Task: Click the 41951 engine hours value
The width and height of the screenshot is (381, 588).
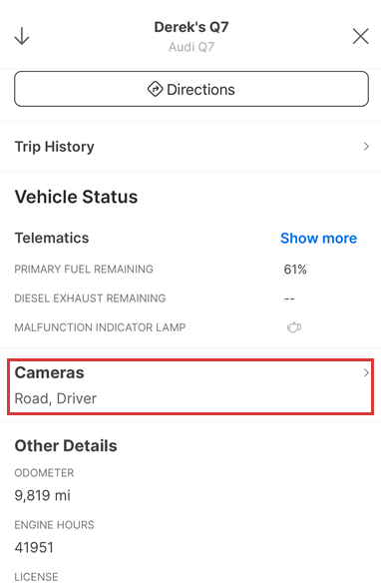Action: pos(34,547)
